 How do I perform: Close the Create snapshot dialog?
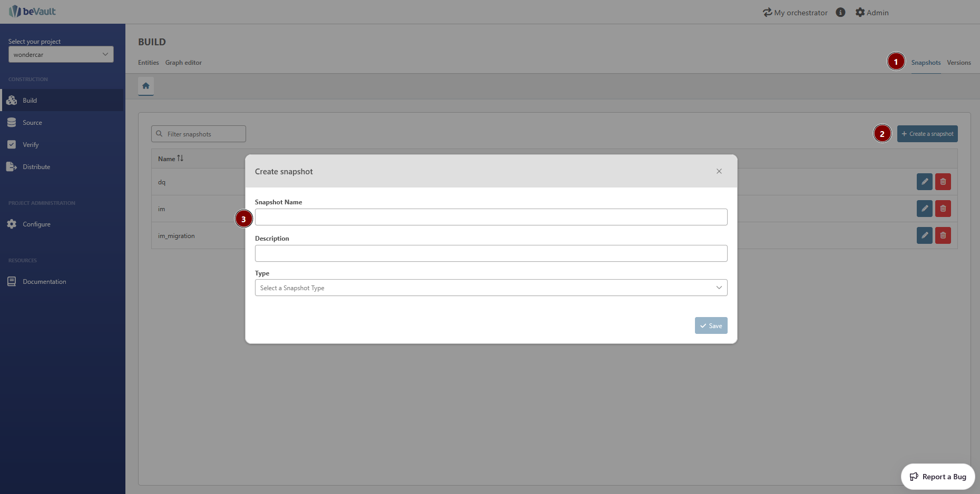(719, 171)
